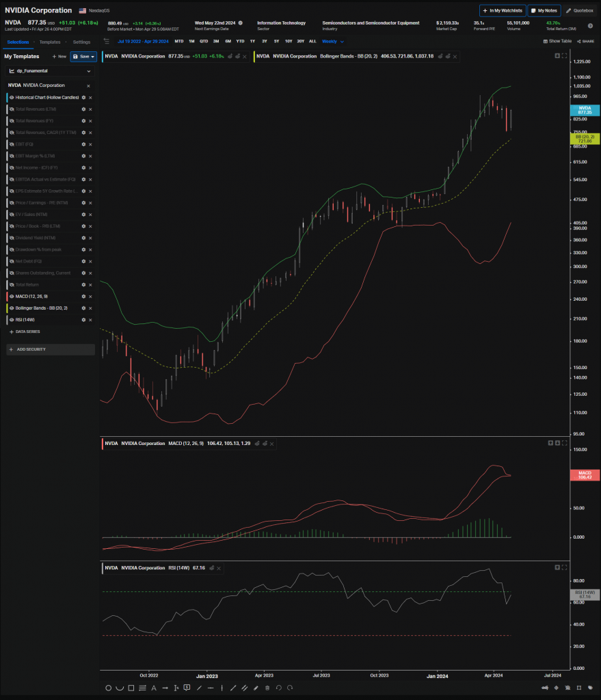Show the Price / Earnings - P/E (NTM) series
This screenshot has height=700, width=601.
point(12,202)
